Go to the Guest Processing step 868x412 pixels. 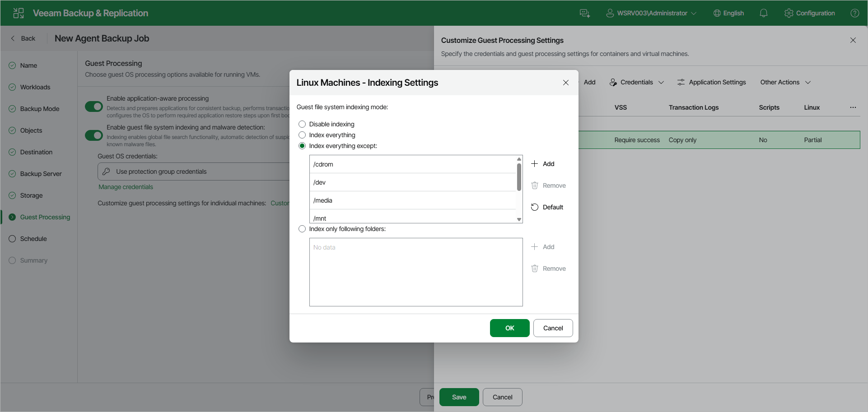pos(45,217)
